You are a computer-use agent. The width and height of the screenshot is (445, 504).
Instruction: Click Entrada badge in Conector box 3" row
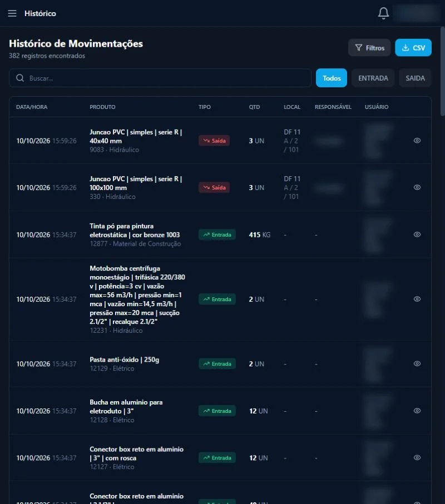(217, 458)
